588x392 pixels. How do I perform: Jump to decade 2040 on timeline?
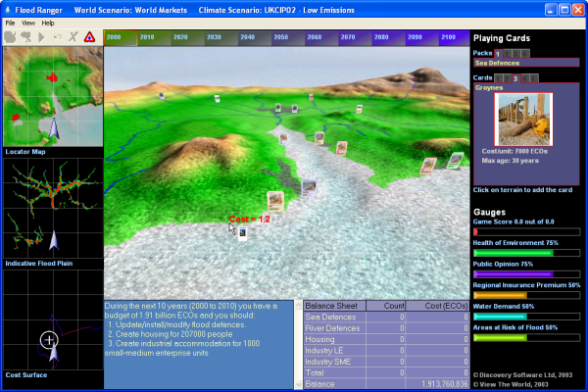[x=255, y=38]
